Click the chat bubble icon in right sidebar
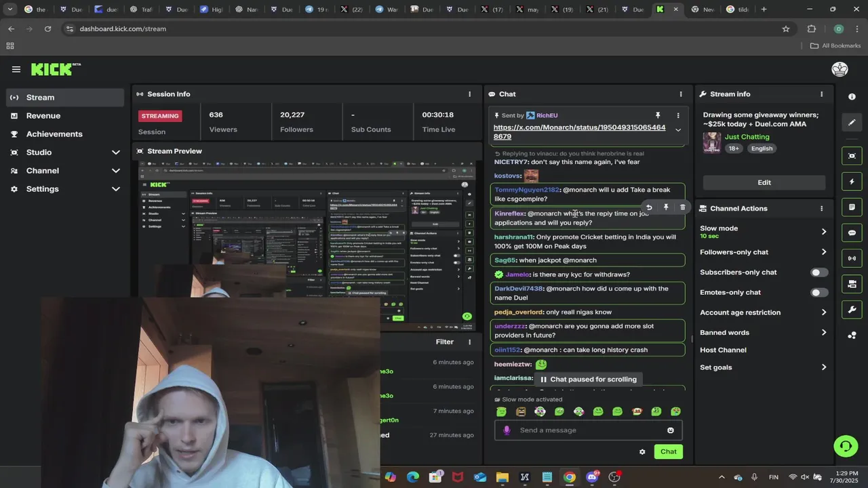868x488 pixels. point(852,232)
